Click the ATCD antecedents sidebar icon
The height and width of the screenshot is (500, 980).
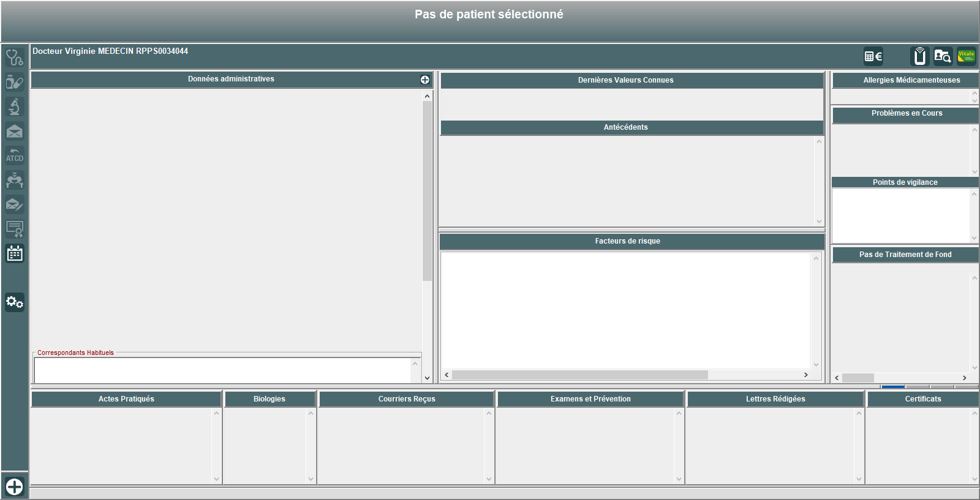(14, 155)
